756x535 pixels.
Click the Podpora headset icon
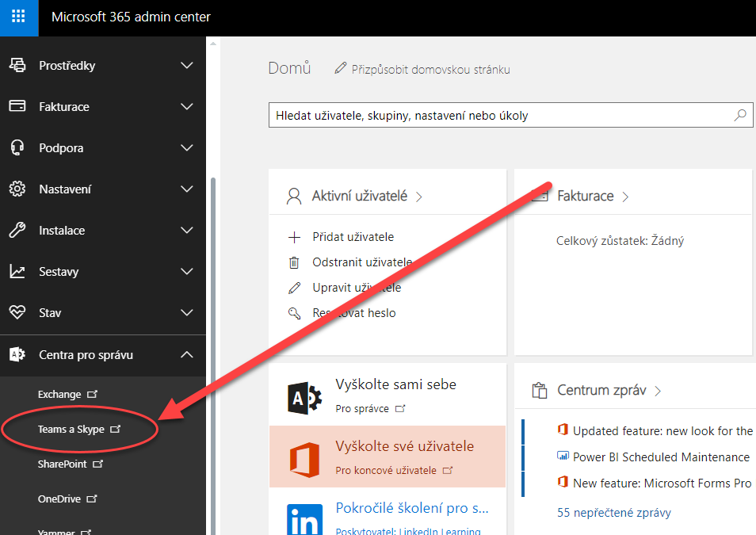tap(17, 147)
